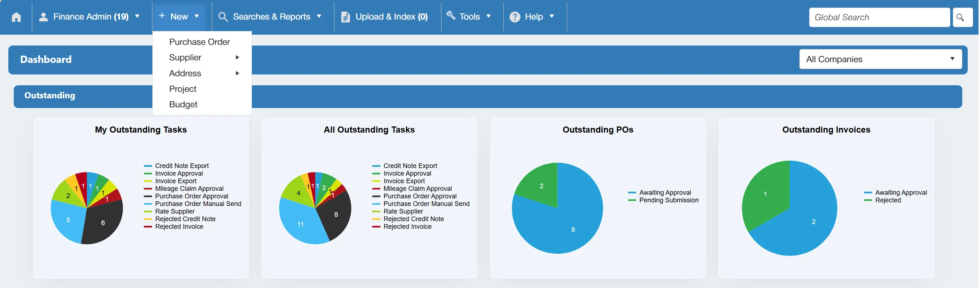The height and width of the screenshot is (288, 980).
Task: Click the Global Search magnifier button
Action: tap(962, 17)
